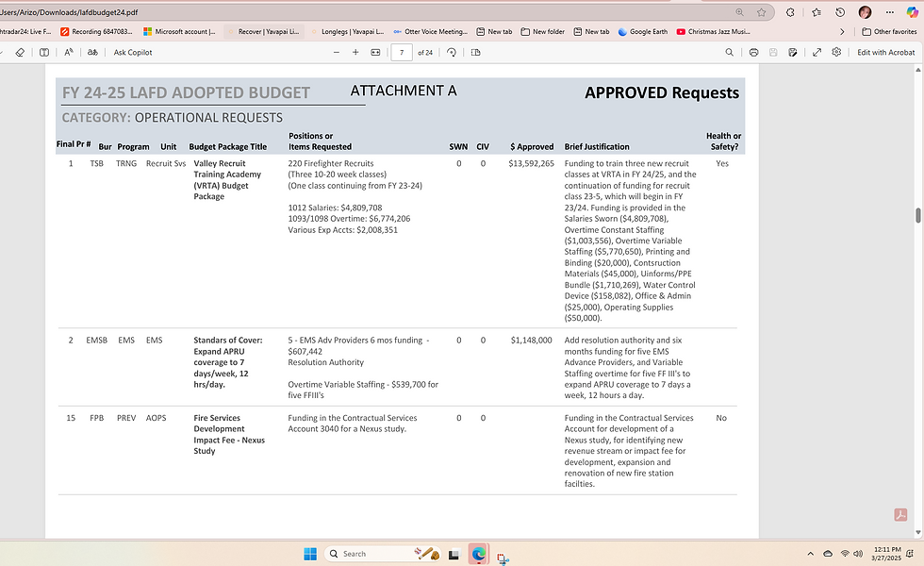Viewport: 924px width, 566px height.
Task: Click Edit with Acrobat
Action: [885, 53]
